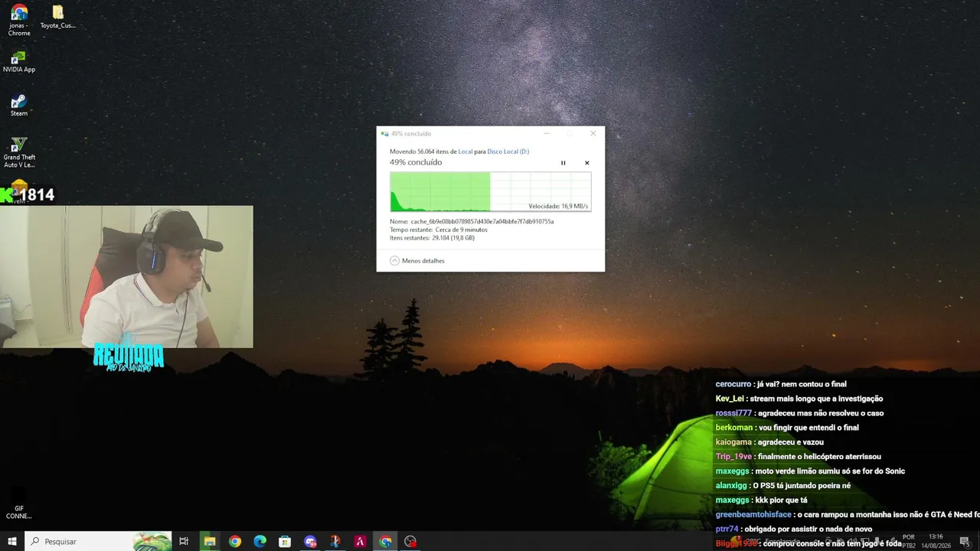Close the 49% concluído dialog window
Image resolution: width=980 pixels, height=551 pixels.
click(593, 133)
